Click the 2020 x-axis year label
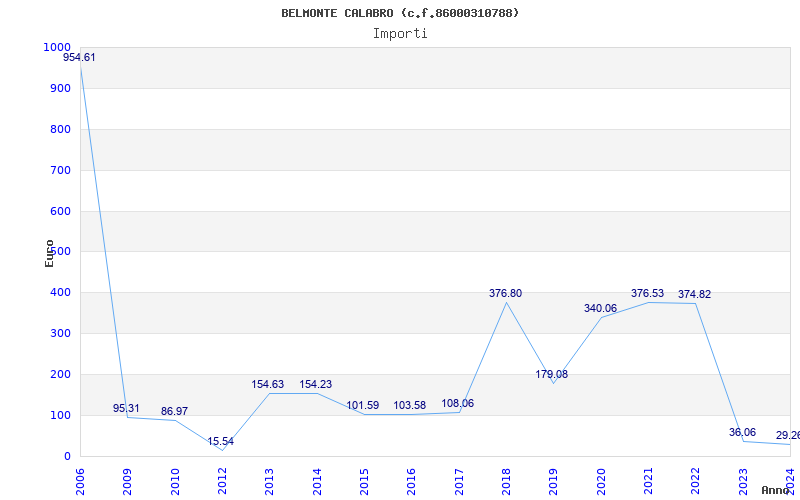800x500 pixels. pos(601,482)
